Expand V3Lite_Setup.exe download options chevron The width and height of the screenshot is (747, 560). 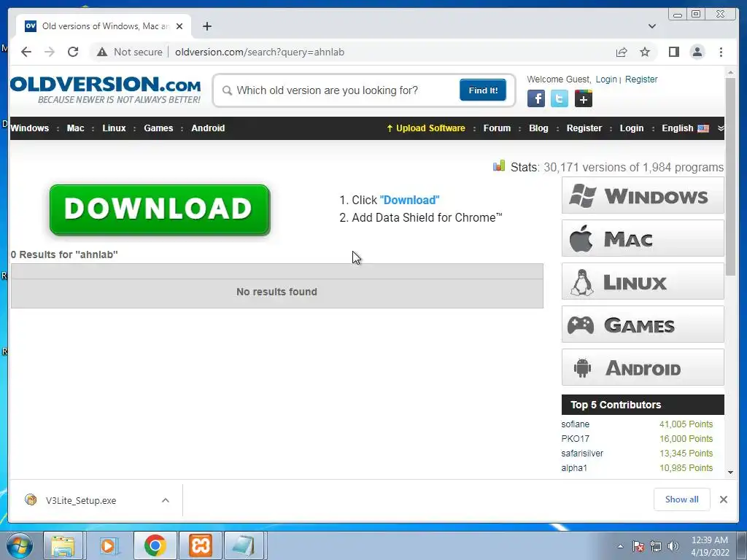(x=166, y=500)
